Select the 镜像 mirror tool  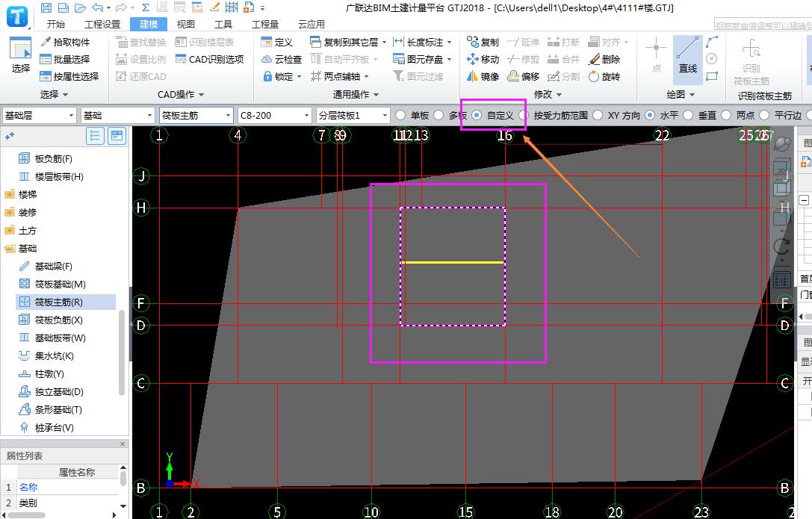tap(483, 76)
